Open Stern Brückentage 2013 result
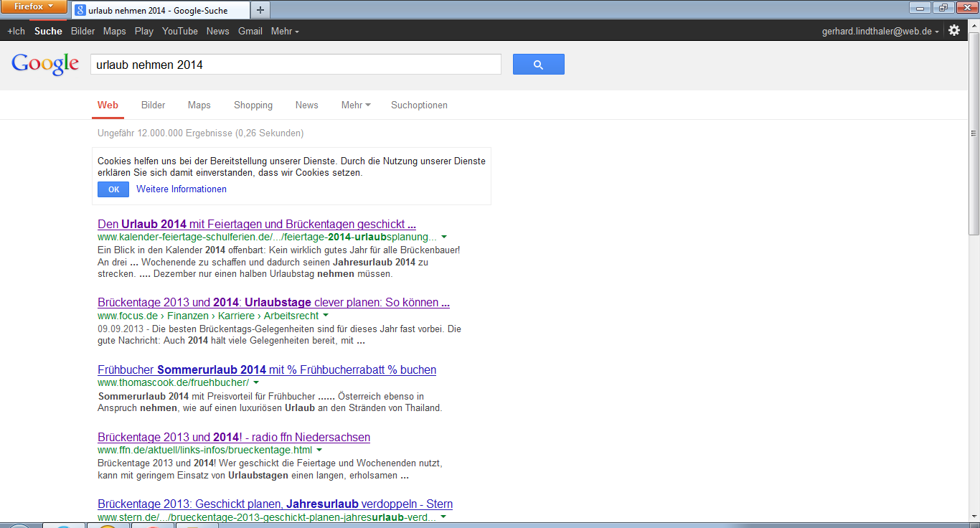Image resolution: width=980 pixels, height=528 pixels. tap(275, 504)
